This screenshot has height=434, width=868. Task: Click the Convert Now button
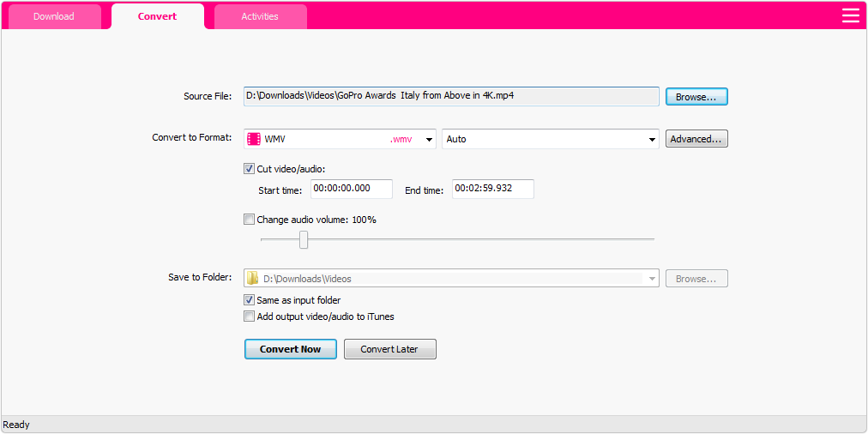click(x=291, y=349)
